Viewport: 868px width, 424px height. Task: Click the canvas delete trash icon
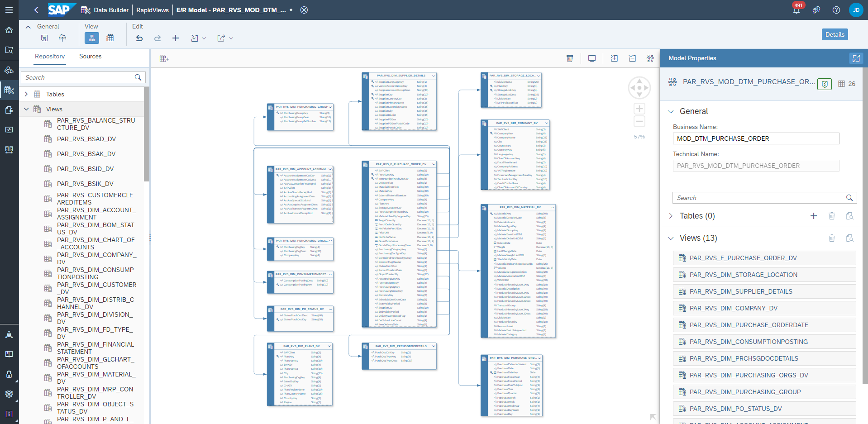click(570, 58)
